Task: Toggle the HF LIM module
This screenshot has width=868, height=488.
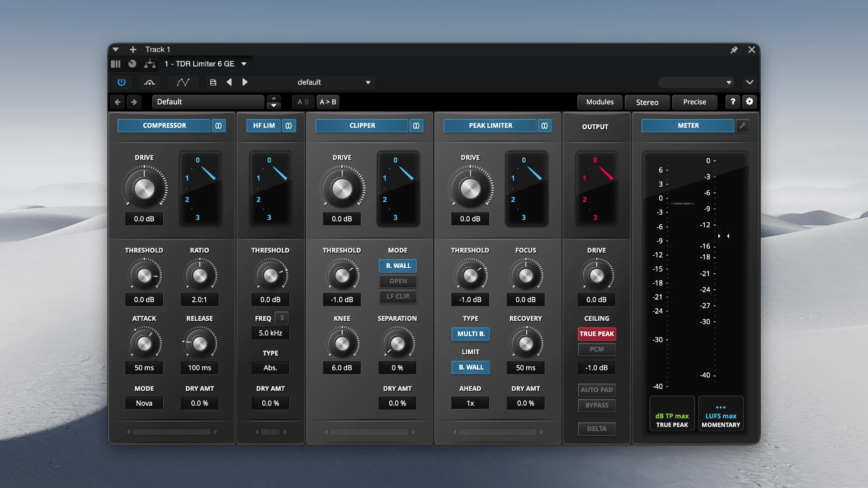Action: [x=264, y=126]
